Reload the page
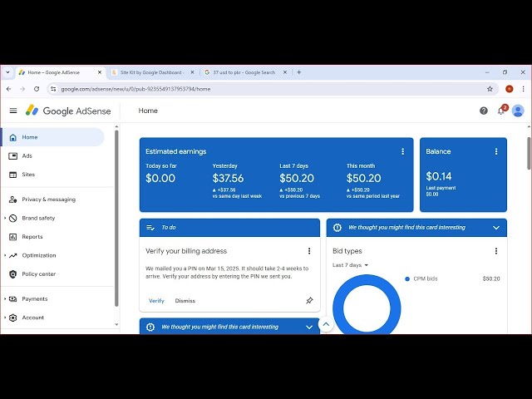This screenshot has height=399, width=532. click(x=37, y=89)
